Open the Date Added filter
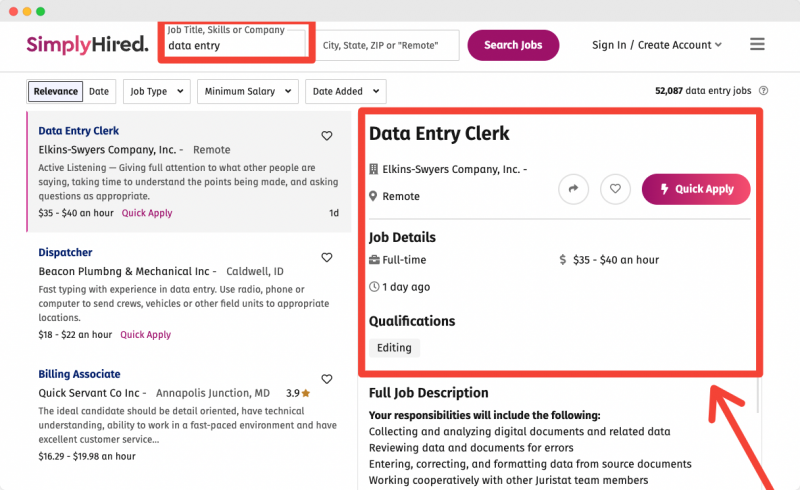 [x=345, y=91]
